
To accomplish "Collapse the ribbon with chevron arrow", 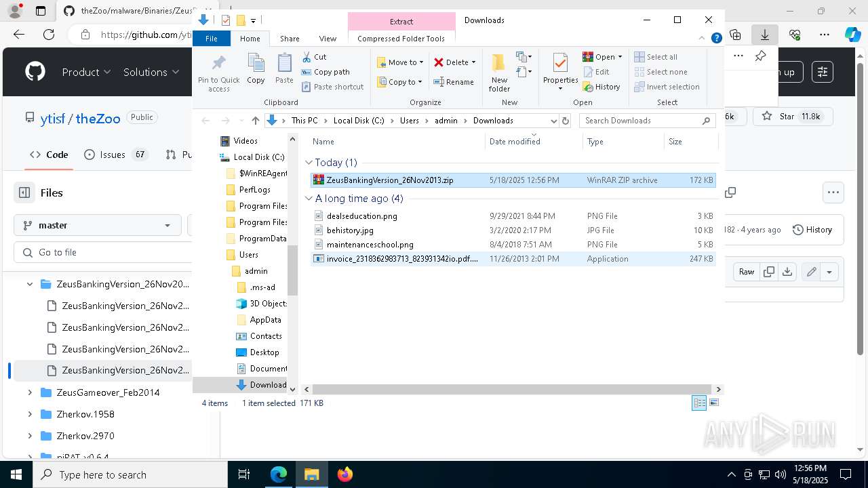I will 702,39.
